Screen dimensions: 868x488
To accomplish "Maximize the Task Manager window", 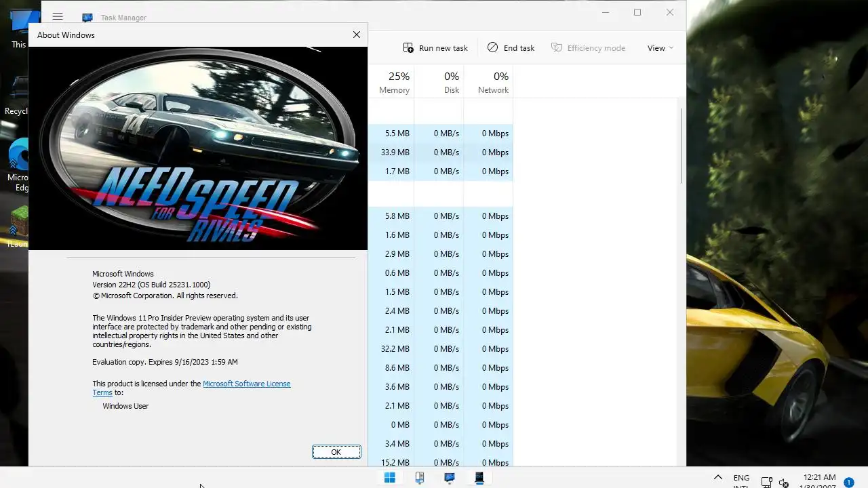I will click(x=637, y=12).
